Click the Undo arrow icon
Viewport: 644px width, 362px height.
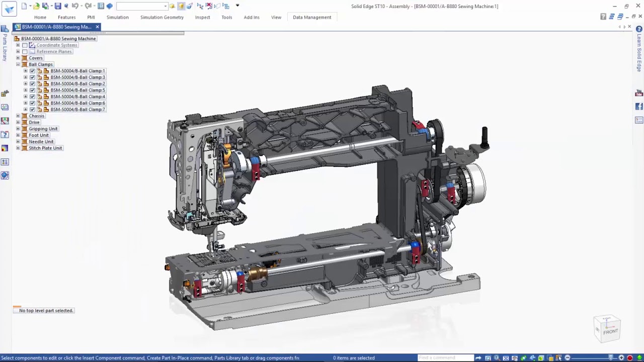click(x=75, y=6)
